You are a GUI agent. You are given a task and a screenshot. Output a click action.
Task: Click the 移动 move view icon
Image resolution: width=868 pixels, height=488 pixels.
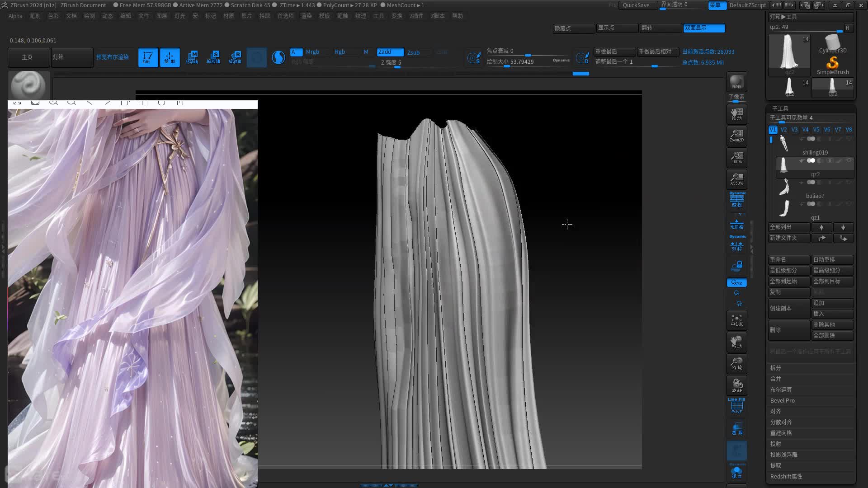click(x=736, y=342)
